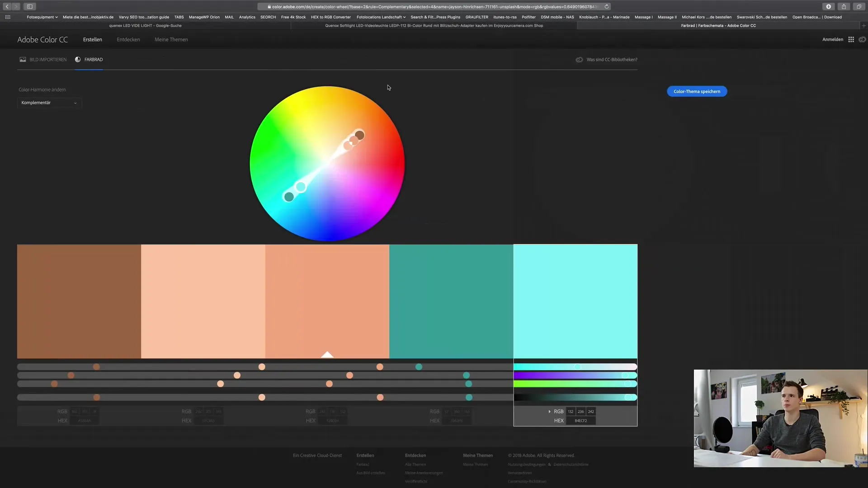
Task: Open the Meine Themen tab
Action: [171, 40]
